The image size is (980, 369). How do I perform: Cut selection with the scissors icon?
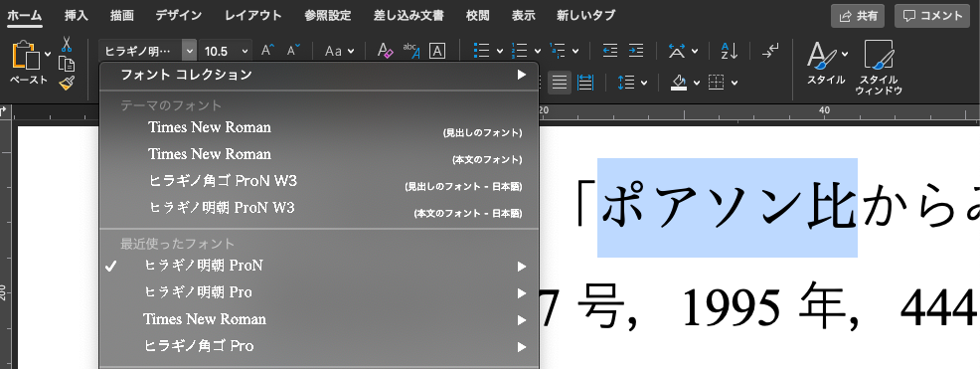point(67,44)
